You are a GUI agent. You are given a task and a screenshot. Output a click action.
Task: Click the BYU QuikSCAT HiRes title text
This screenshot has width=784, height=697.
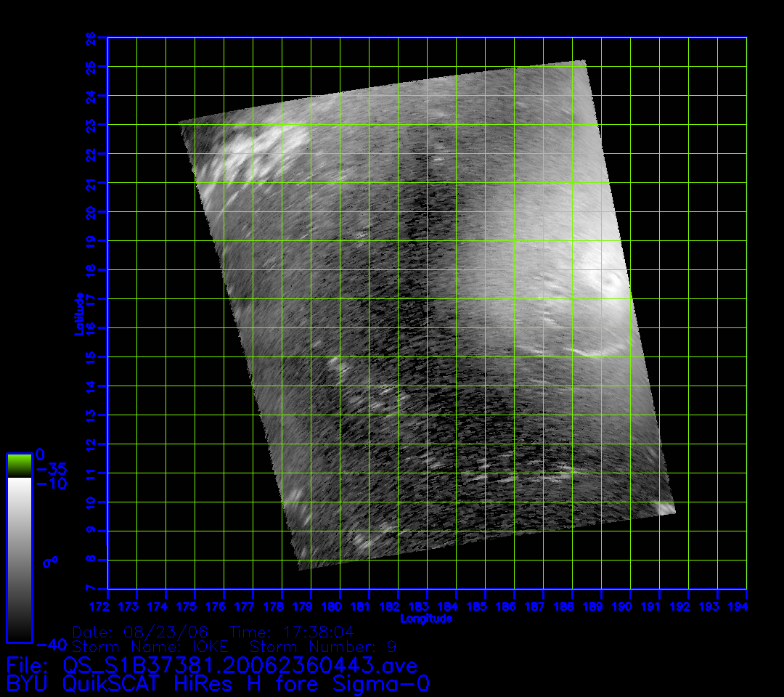[x=218, y=683]
